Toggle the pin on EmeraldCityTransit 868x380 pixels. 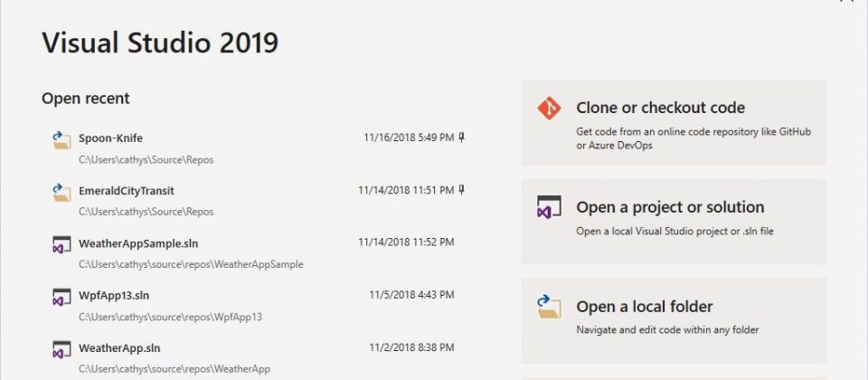click(x=462, y=190)
